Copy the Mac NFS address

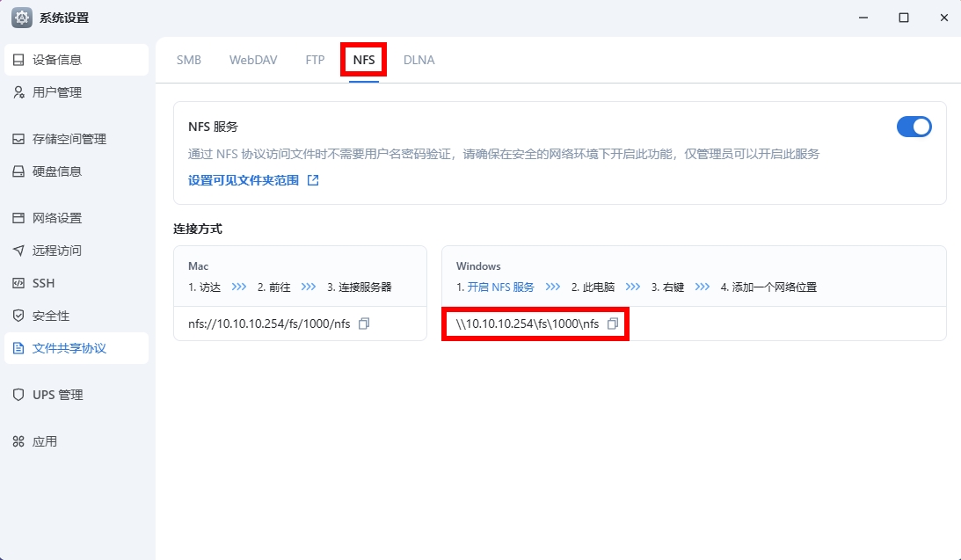364,324
